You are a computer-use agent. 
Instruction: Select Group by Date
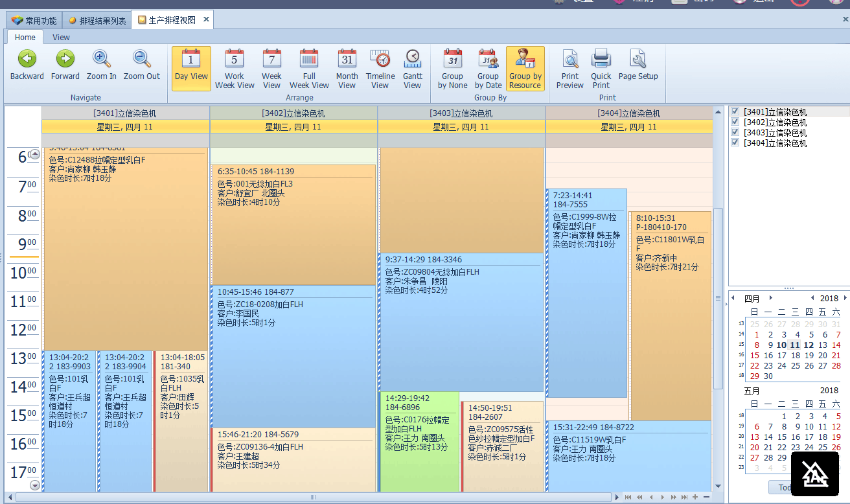tap(488, 68)
